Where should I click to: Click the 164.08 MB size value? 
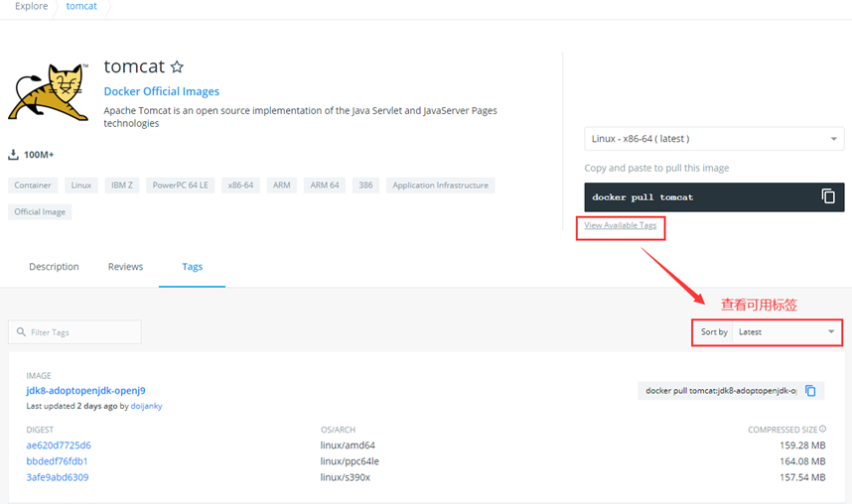pos(802,461)
